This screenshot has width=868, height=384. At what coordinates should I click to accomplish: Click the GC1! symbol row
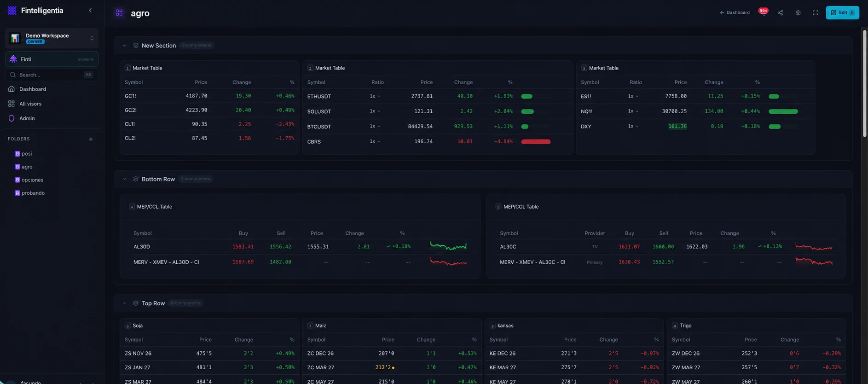coord(209,96)
